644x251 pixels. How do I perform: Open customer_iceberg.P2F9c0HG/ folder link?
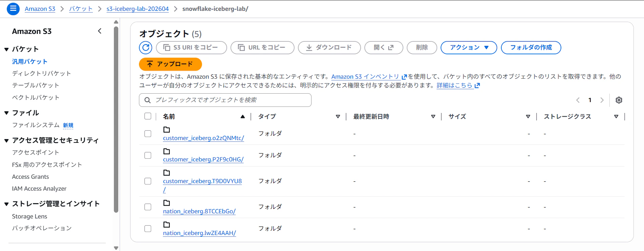pos(203,159)
